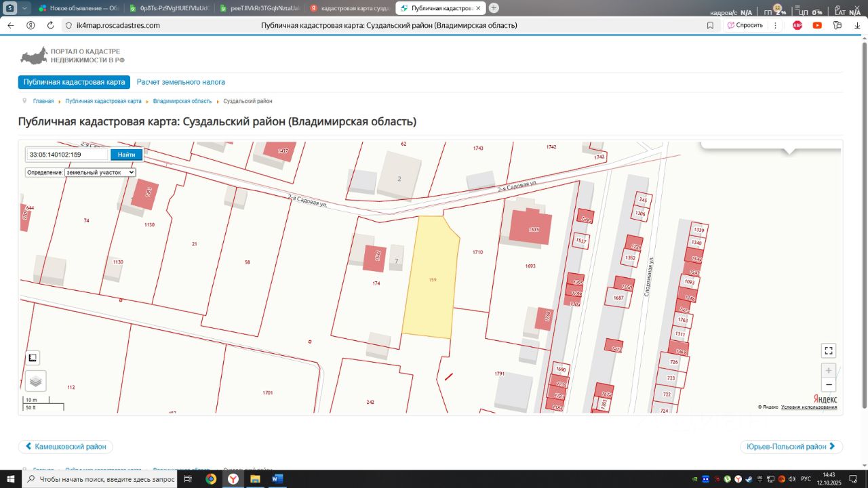Viewport: 868px width, 488px height.
Task: Click the parcel labeled 1701
Action: tap(268, 393)
